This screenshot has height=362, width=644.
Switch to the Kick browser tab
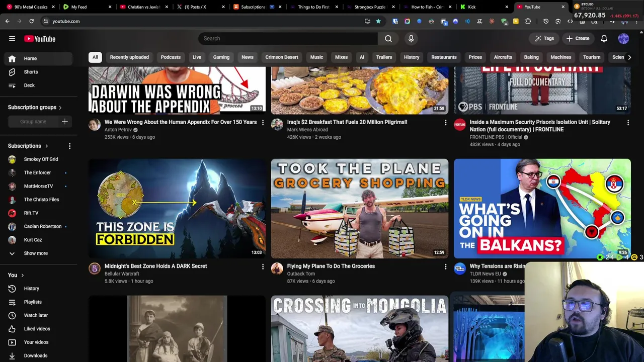point(483,7)
